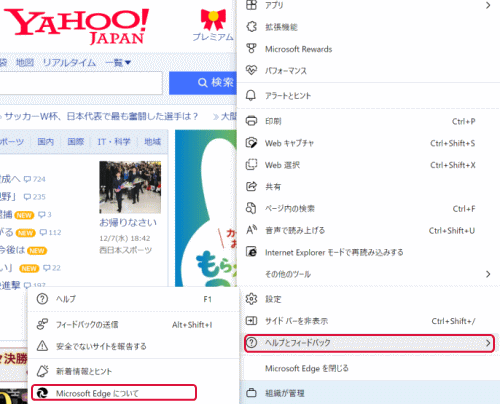This screenshot has height=404, width=500.
Task: Click the blue 検索 search button
Action: pyautogui.click(x=203, y=83)
